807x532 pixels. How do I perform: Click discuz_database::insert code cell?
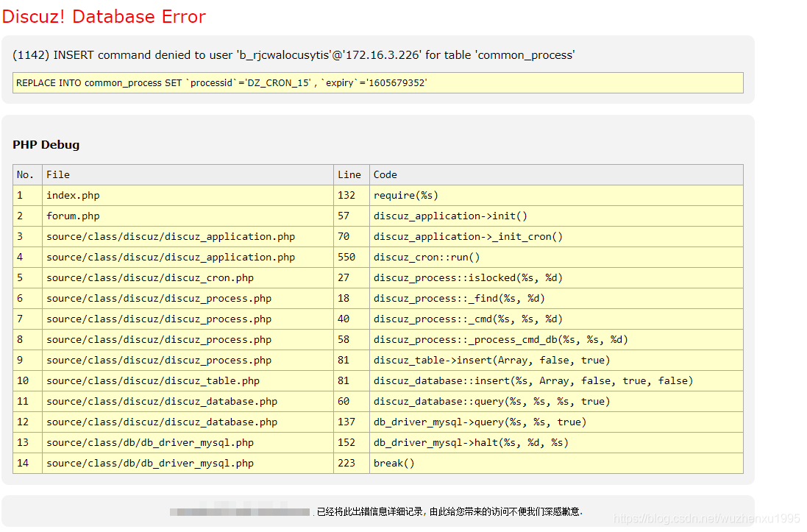point(556,381)
